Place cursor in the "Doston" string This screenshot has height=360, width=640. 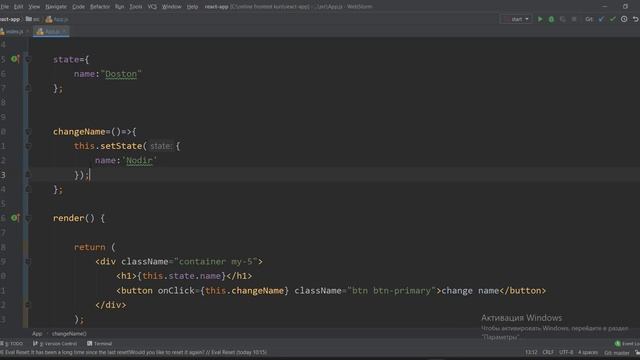[121, 74]
